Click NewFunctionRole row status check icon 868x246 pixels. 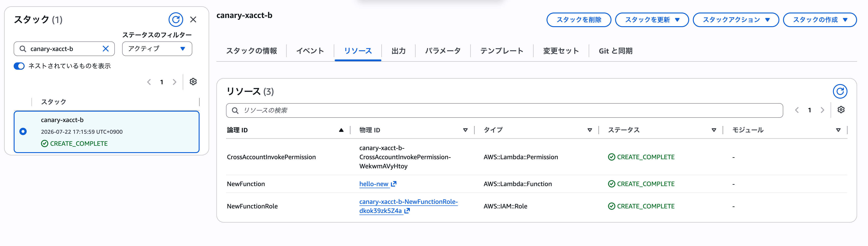pyautogui.click(x=611, y=206)
